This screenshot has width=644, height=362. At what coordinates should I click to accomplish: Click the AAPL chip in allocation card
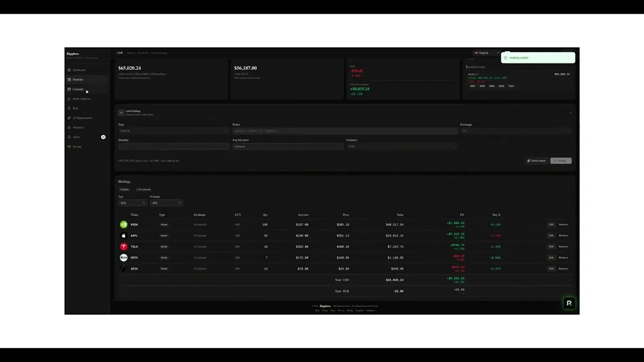(x=473, y=86)
